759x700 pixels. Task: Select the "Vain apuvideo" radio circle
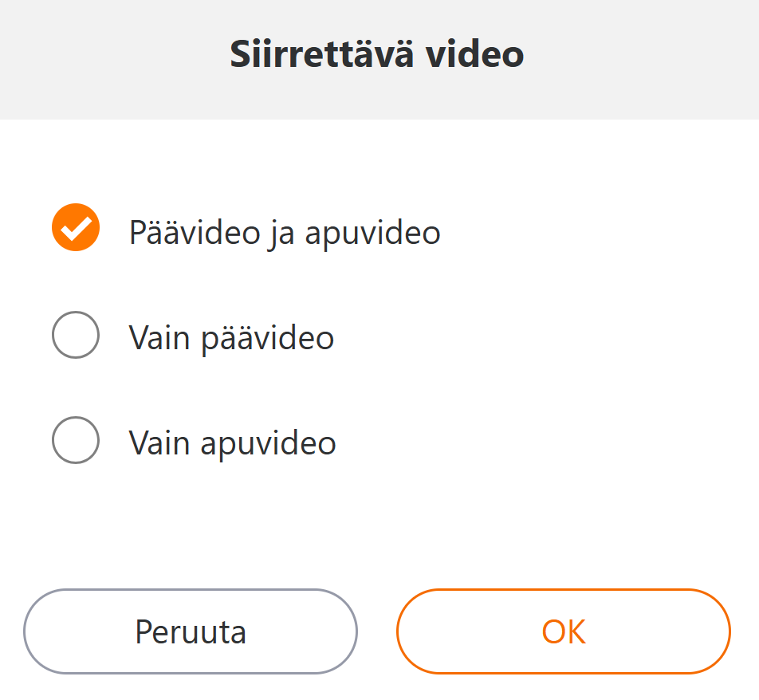pyautogui.click(x=76, y=439)
